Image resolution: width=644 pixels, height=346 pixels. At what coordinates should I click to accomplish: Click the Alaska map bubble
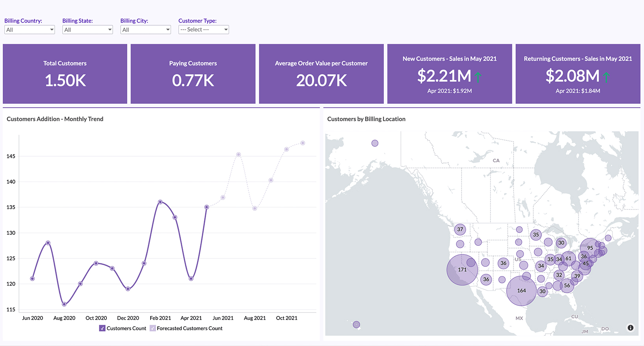[375, 143]
